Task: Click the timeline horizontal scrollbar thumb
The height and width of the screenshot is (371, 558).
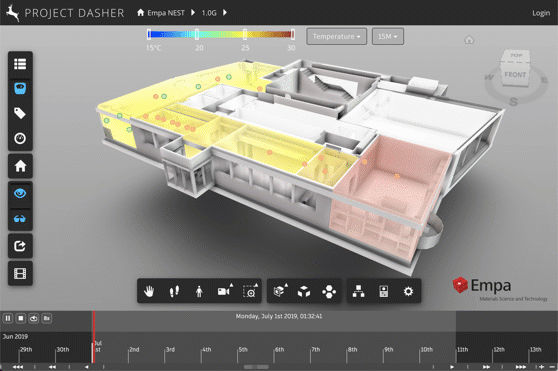Action: tap(256, 367)
